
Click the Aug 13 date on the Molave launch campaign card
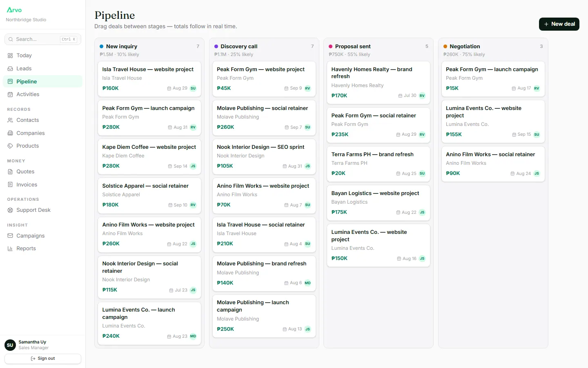click(x=292, y=329)
